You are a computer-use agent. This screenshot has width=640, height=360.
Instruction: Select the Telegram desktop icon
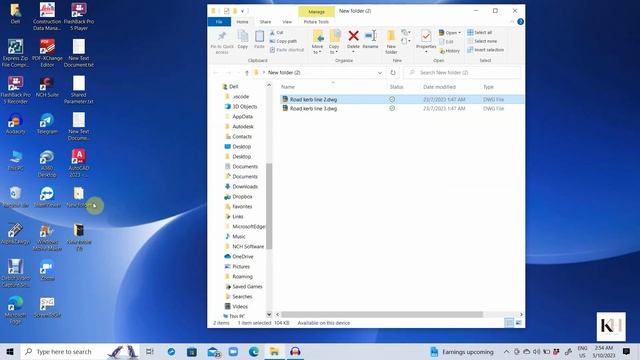click(x=47, y=124)
